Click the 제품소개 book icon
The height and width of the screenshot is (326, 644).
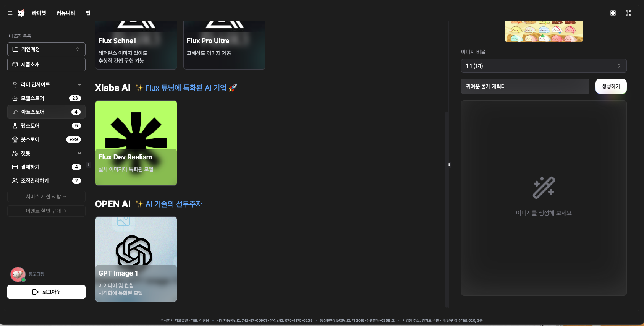[x=15, y=65]
